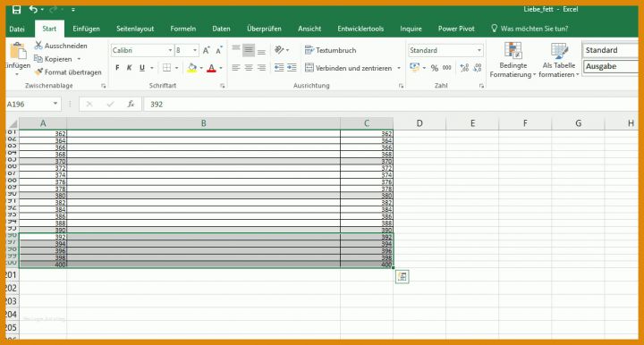
Task: Click the Undo arrow icon
Action: pyautogui.click(x=33, y=9)
